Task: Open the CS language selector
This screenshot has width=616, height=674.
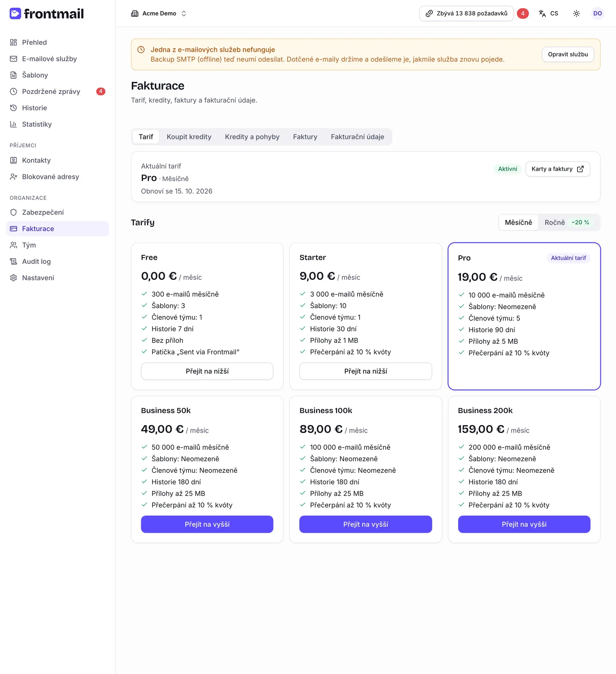Action: pos(549,13)
